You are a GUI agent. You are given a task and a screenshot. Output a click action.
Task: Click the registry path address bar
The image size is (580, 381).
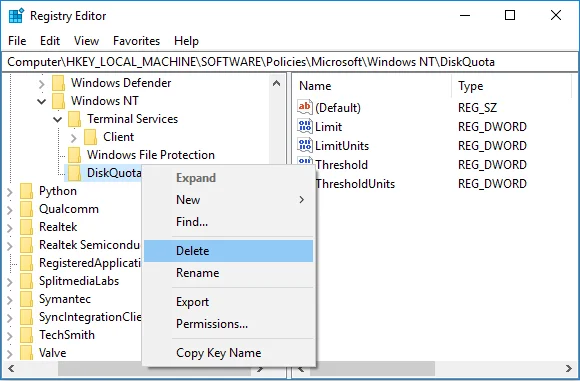[x=290, y=62]
